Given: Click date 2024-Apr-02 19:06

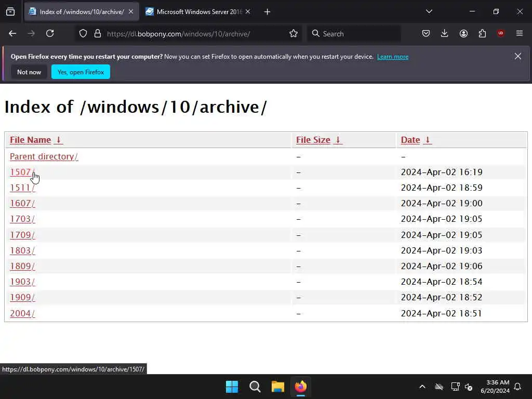Looking at the screenshot, I should click(x=442, y=266).
